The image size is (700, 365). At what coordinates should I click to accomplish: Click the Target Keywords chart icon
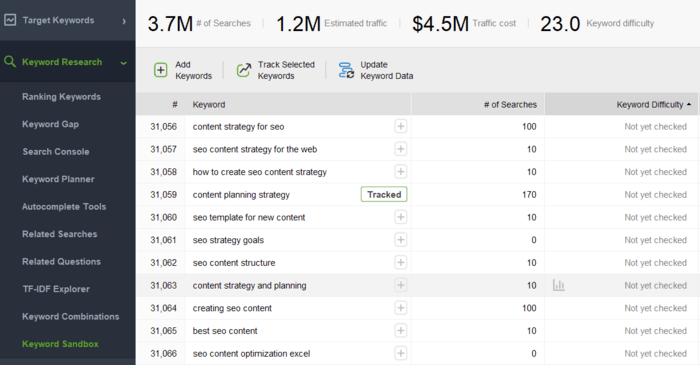tap(10, 20)
